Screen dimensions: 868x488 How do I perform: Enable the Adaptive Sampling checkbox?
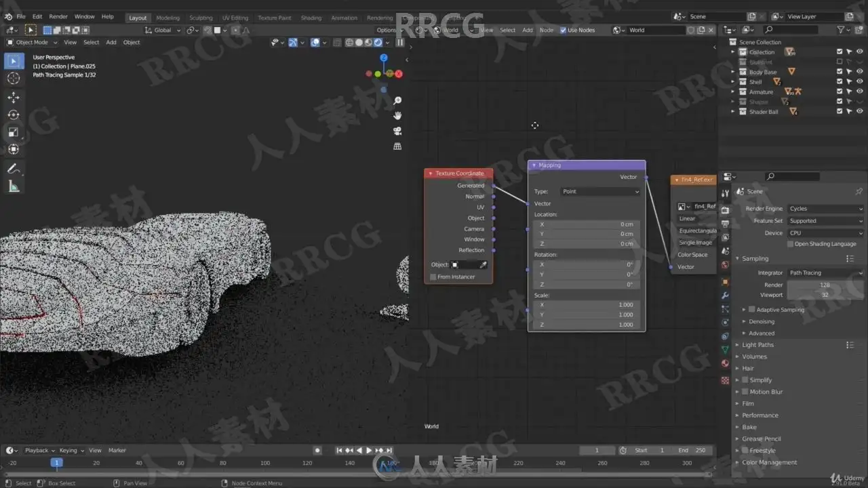tap(751, 310)
